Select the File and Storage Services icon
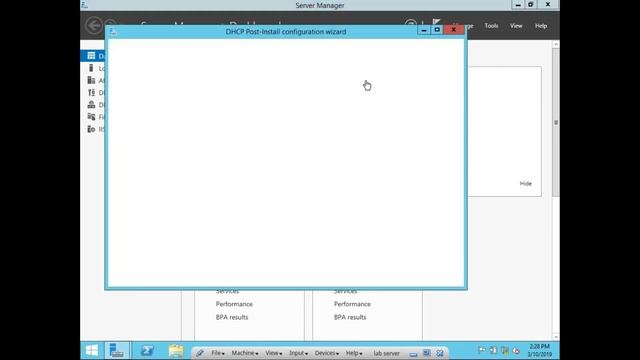This screenshot has width=640, height=360. 91,117
